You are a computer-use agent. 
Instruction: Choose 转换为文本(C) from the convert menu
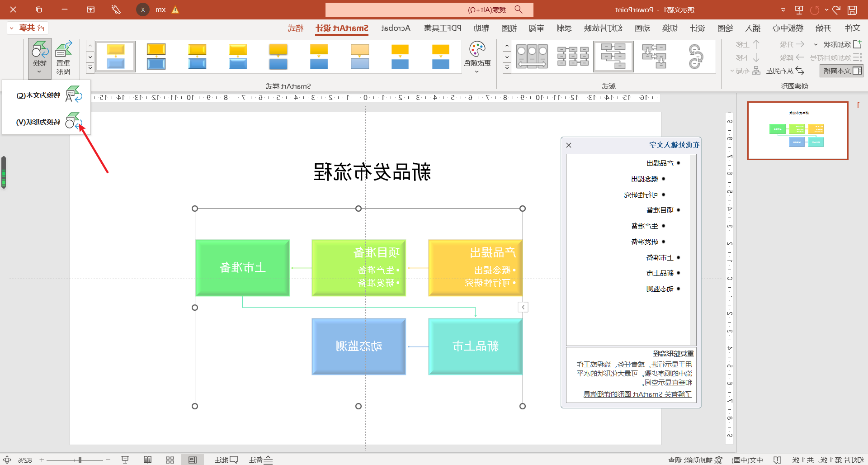pos(46,95)
